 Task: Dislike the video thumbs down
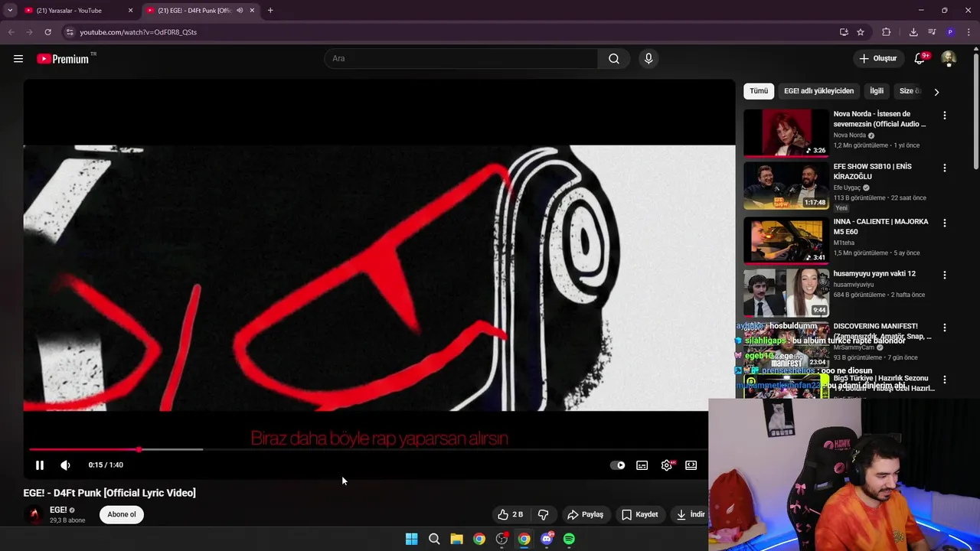543,514
